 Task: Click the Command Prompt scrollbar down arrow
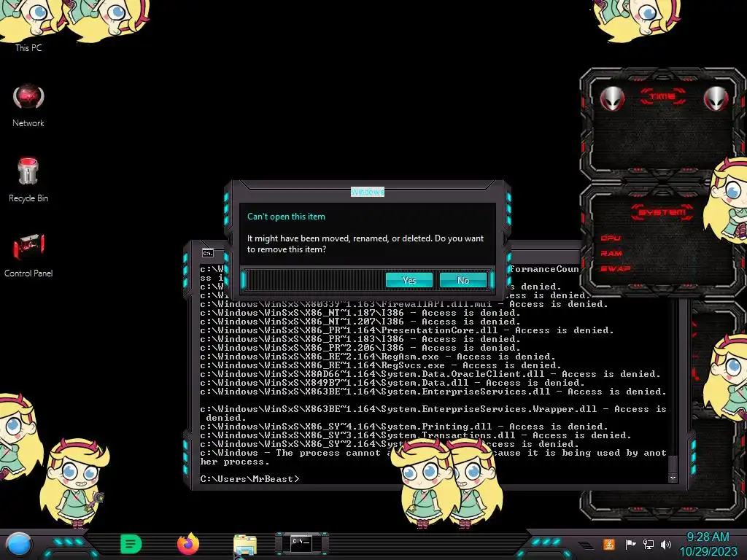click(673, 478)
